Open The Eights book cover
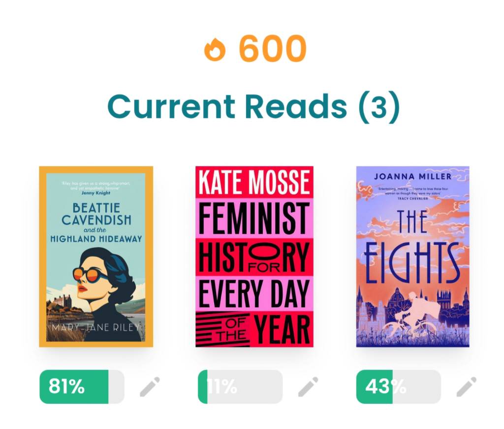Screen dimensions: 504x429 (412, 256)
